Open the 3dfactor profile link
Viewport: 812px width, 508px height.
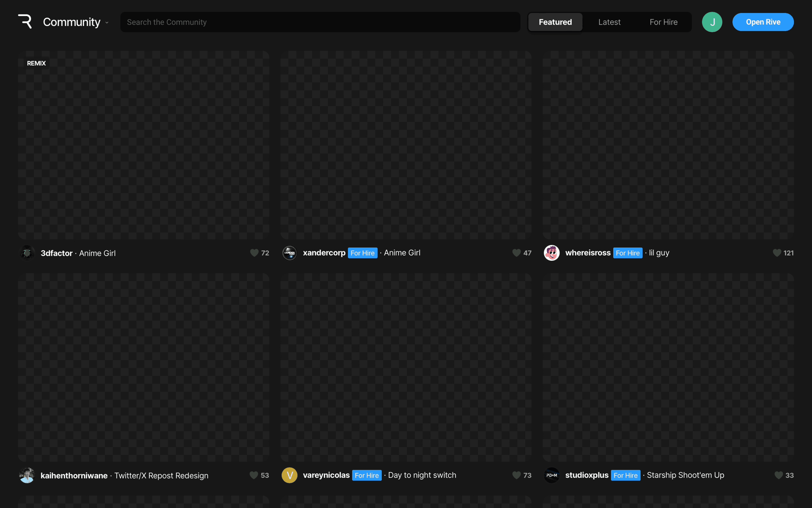click(57, 253)
